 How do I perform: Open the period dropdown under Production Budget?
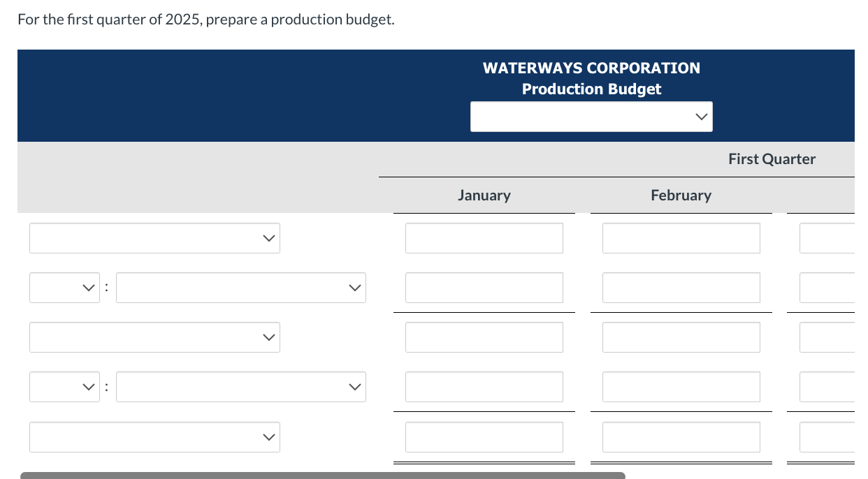pos(591,117)
